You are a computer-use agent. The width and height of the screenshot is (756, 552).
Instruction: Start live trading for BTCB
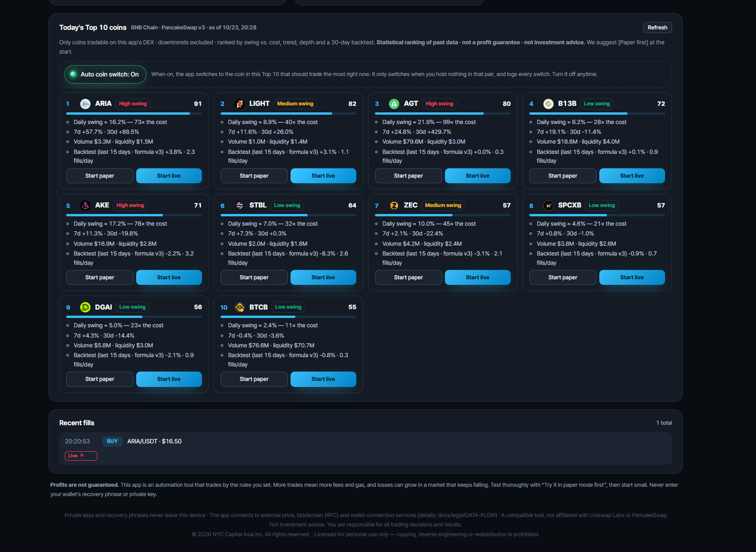click(323, 379)
